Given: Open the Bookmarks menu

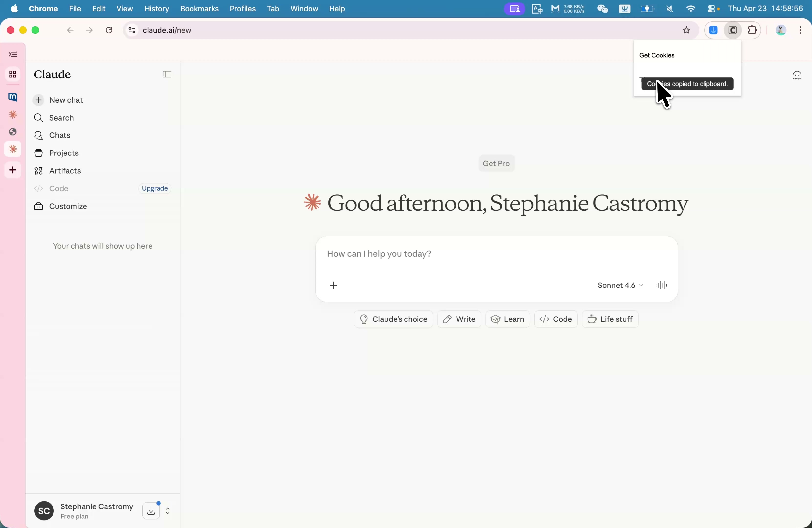Looking at the screenshot, I should point(199,9).
